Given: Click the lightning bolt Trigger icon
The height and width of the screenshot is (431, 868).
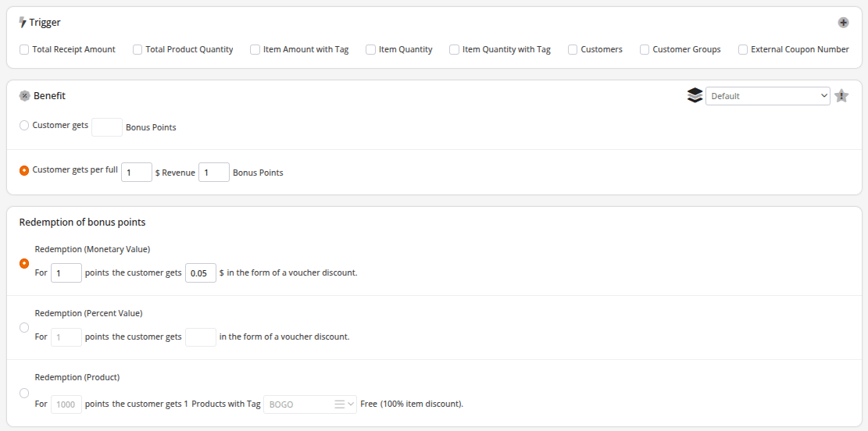Looking at the screenshot, I should (23, 23).
